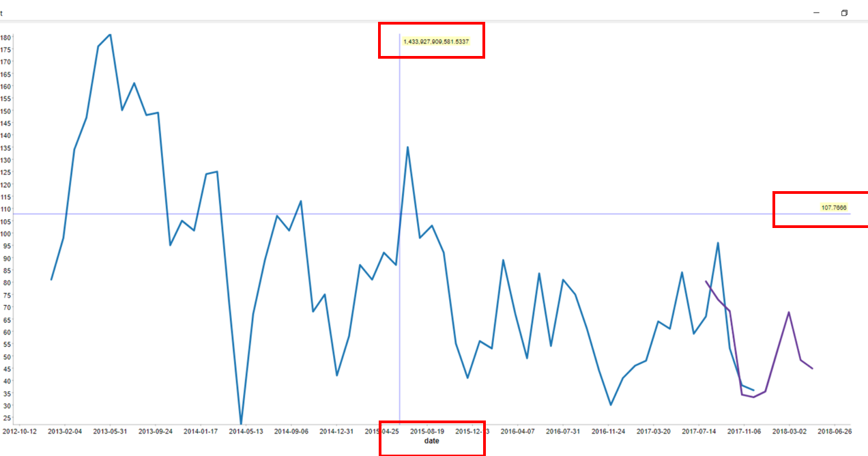The width and height of the screenshot is (868, 456).
Task: Select the 2018-06-26 date tick
Action: coord(835,431)
